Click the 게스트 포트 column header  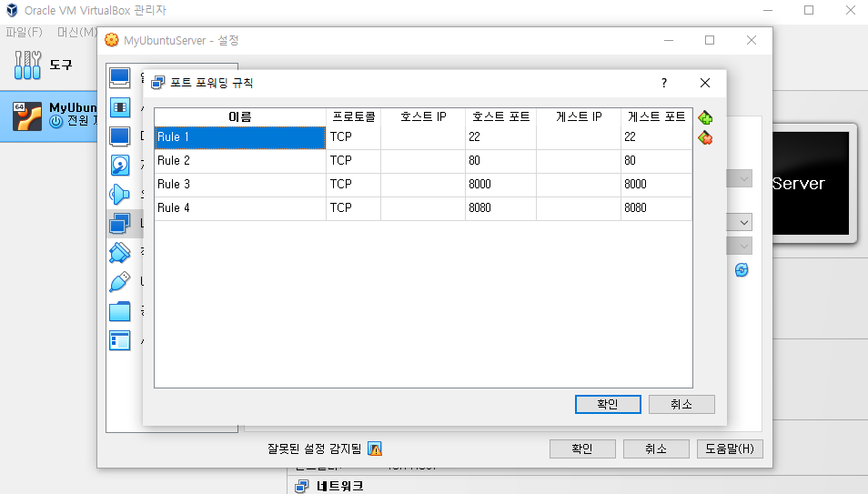point(657,116)
